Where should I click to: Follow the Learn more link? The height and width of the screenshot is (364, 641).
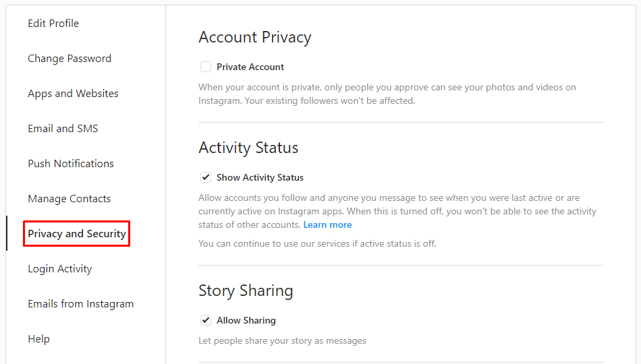coord(327,224)
